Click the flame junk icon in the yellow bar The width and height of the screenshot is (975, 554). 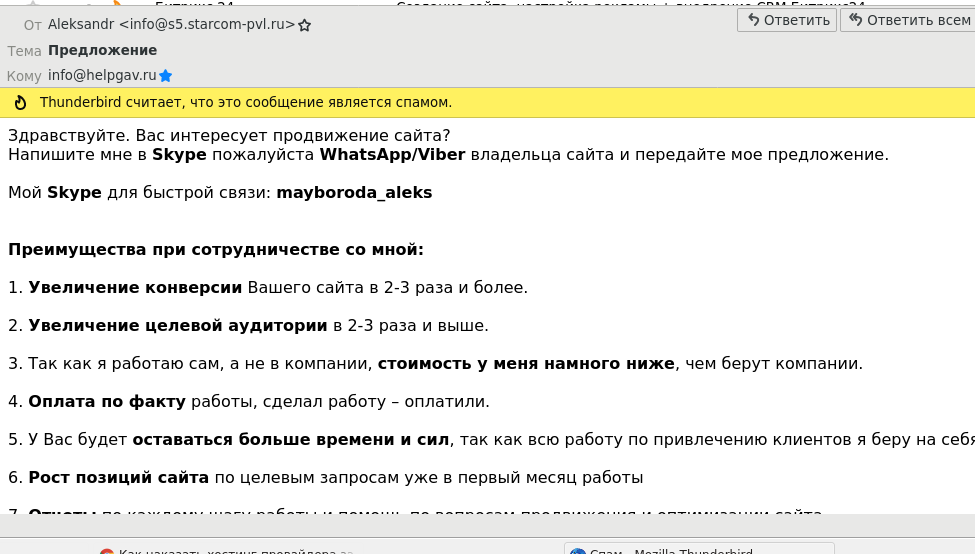click(x=20, y=102)
